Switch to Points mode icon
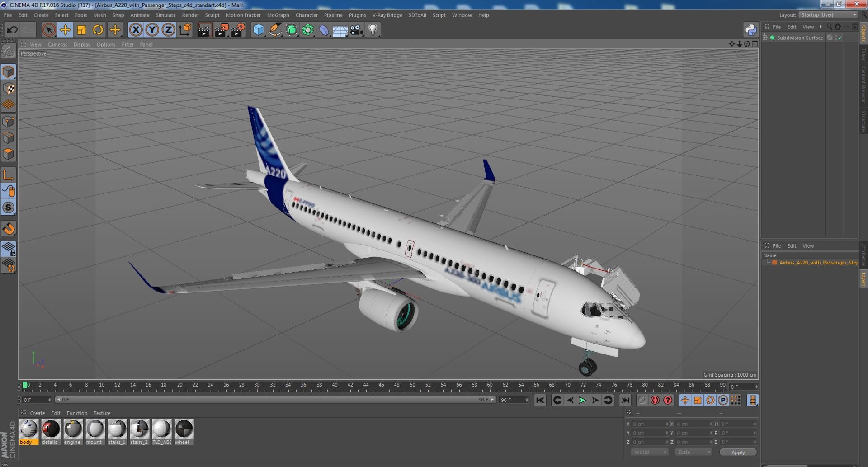Image resolution: width=868 pixels, height=467 pixels. [x=9, y=122]
